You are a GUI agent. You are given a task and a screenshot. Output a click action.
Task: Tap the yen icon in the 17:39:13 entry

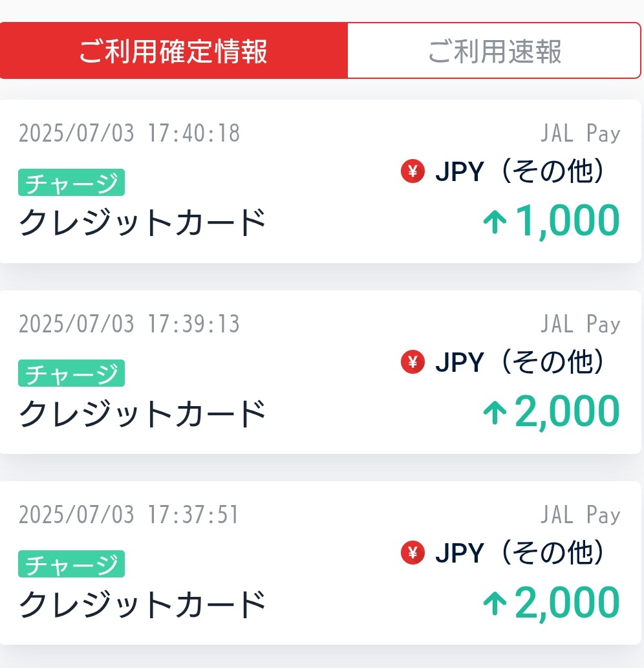click(413, 361)
